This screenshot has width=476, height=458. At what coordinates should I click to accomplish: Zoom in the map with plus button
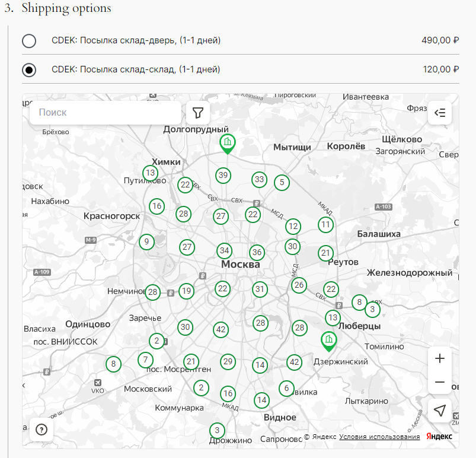440,358
